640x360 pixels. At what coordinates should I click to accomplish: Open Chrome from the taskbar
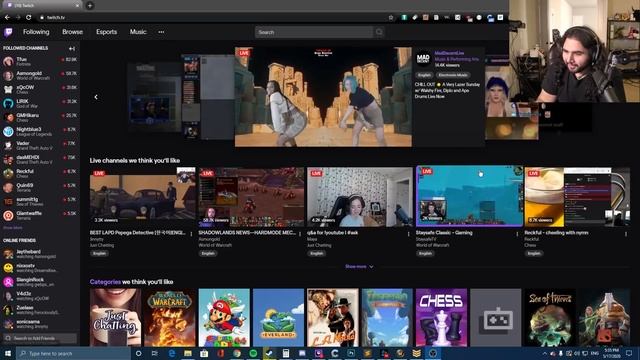(237, 353)
